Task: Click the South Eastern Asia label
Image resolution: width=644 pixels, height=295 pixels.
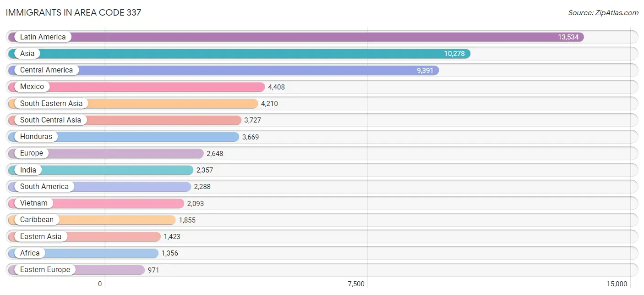Action: point(51,104)
